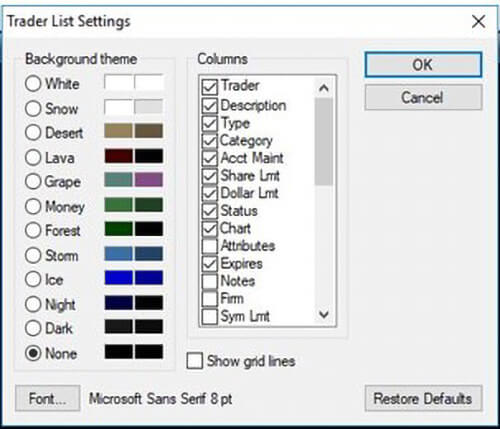
Task: Click the columns list scroll down arrow
Action: pos(324,314)
